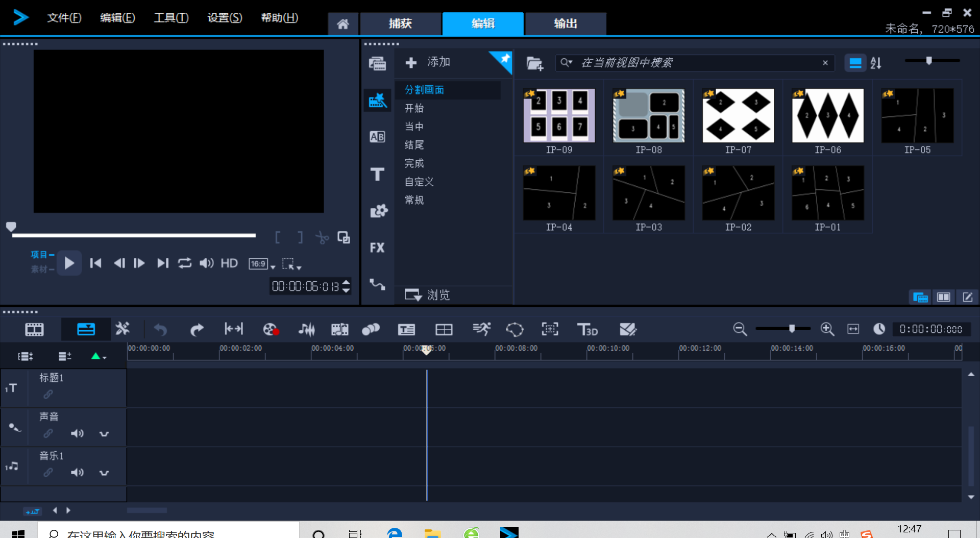
Task: Redo the action
Action: coord(197,330)
